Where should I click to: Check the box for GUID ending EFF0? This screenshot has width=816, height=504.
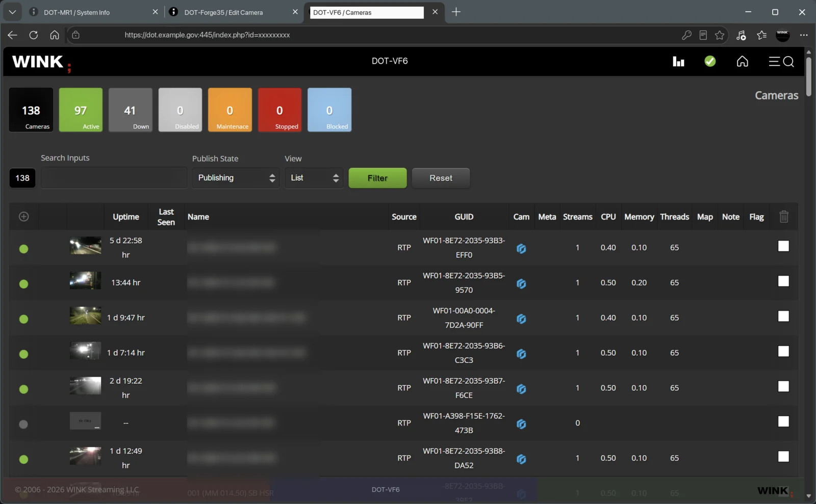(x=783, y=246)
